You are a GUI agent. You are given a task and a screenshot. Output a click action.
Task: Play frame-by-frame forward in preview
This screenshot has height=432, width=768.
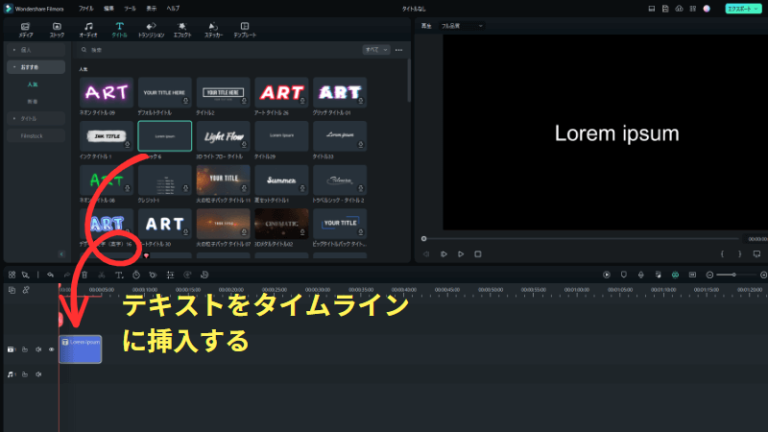pos(444,254)
